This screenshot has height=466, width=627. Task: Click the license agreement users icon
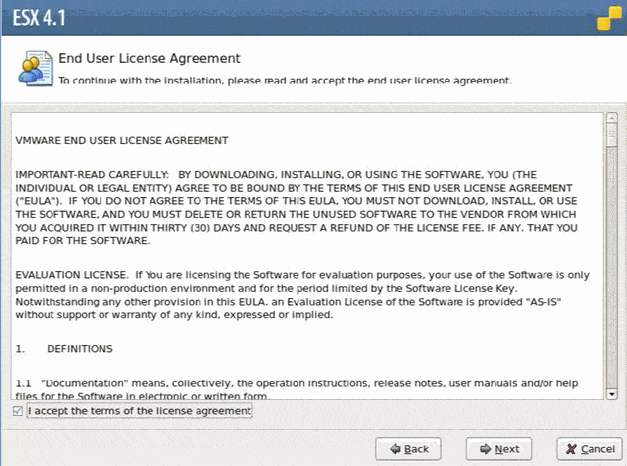coord(33,68)
